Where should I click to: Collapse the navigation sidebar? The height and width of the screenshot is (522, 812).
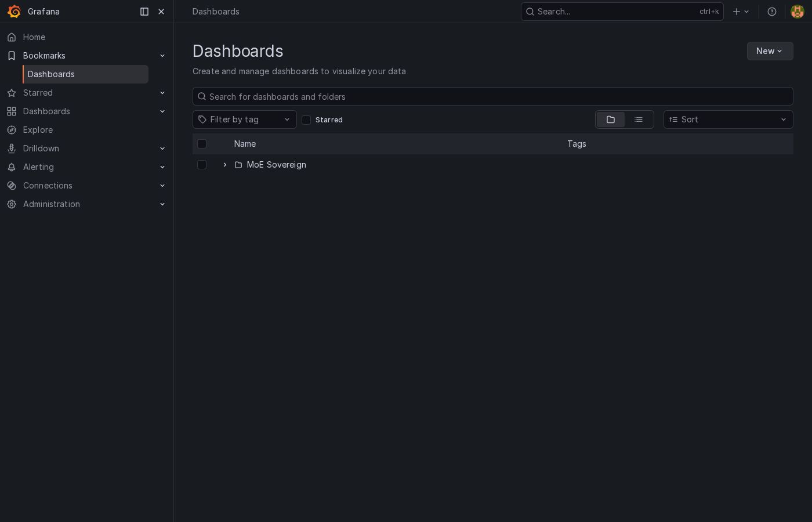144,12
